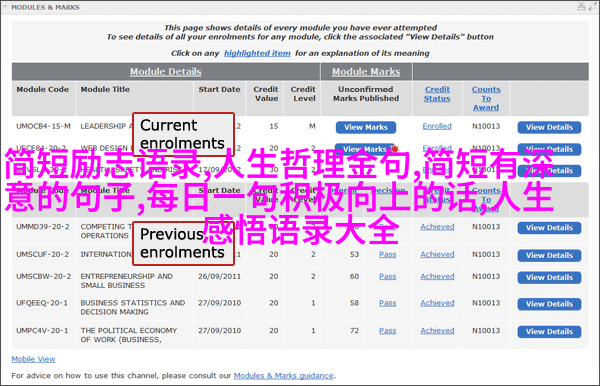Click N10013 in the UMOCB4-15-M row
600x386 pixels.
coord(486,126)
